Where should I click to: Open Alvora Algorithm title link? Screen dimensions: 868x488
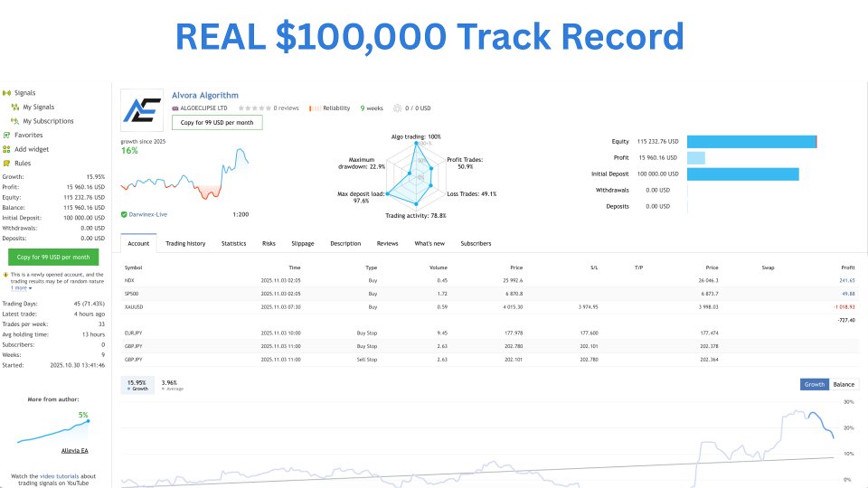click(205, 95)
